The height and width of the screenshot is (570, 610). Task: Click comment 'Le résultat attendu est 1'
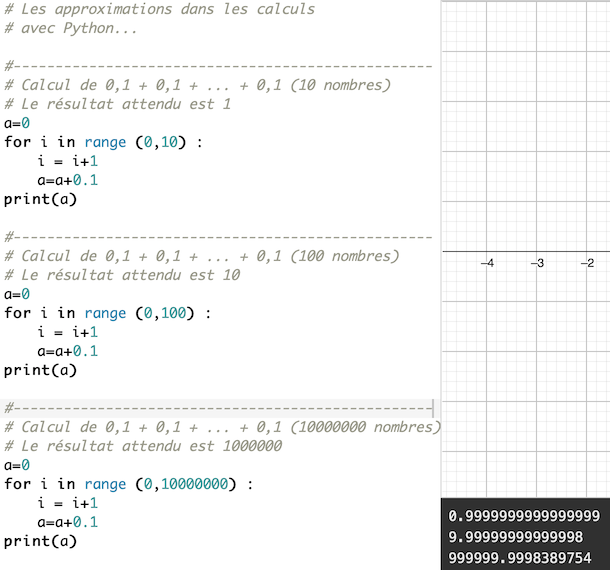coord(117,104)
